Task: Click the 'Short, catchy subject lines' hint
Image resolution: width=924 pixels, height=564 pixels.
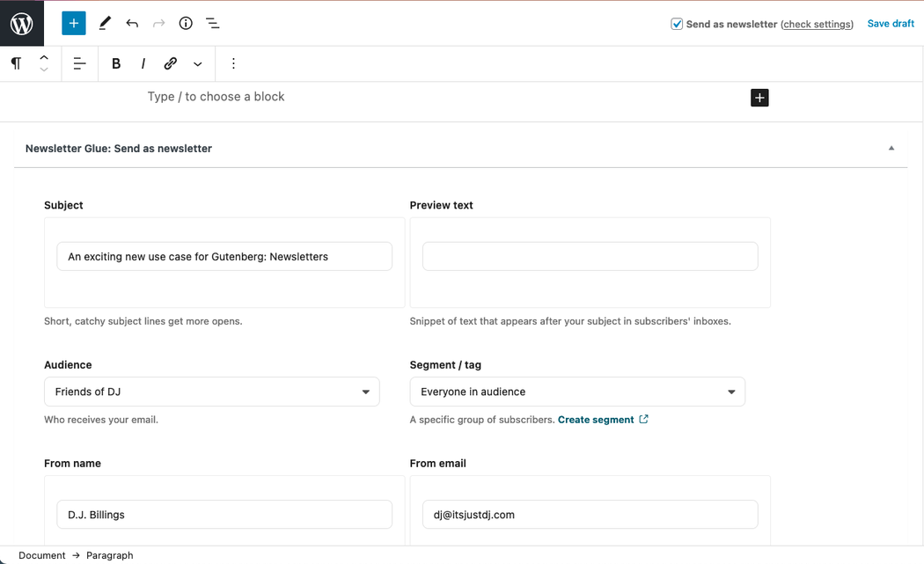Action: click(143, 321)
